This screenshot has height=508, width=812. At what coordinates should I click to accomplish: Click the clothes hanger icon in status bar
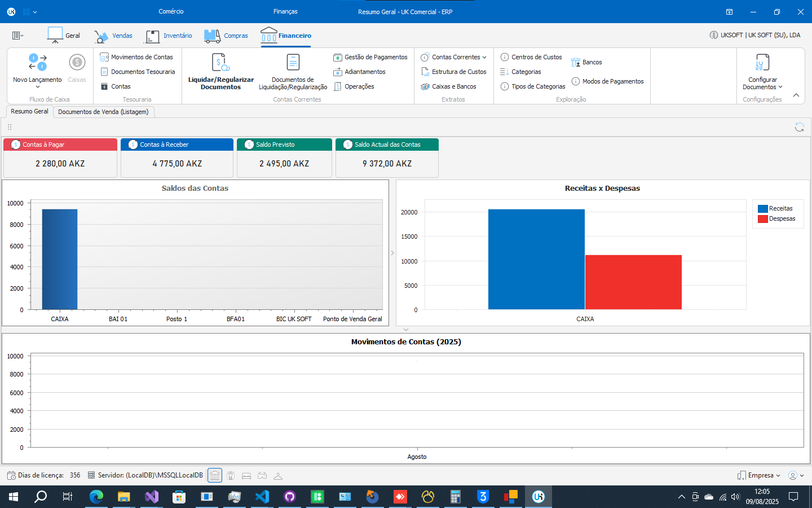[x=278, y=475]
